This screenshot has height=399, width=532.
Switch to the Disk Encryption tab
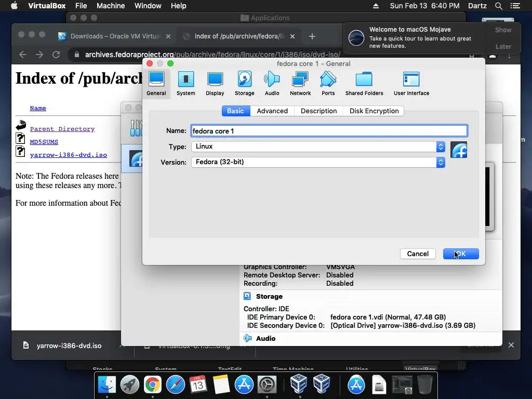pyautogui.click(x=374, y=111)
